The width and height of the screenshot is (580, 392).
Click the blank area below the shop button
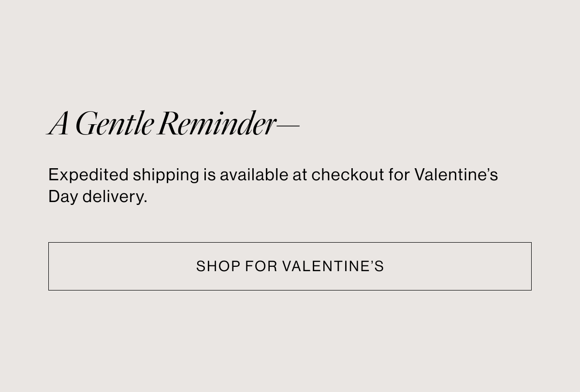[x=290, y=338]
